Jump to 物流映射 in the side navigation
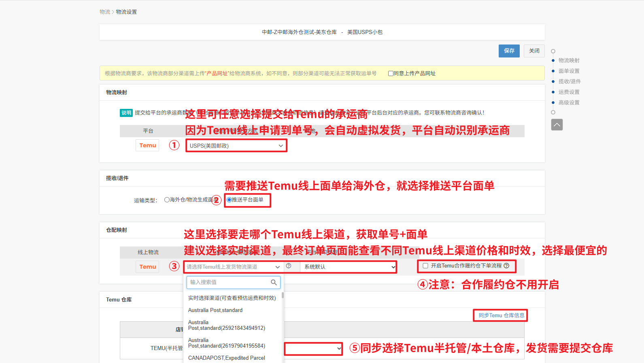644x363 pixels. 569,61
